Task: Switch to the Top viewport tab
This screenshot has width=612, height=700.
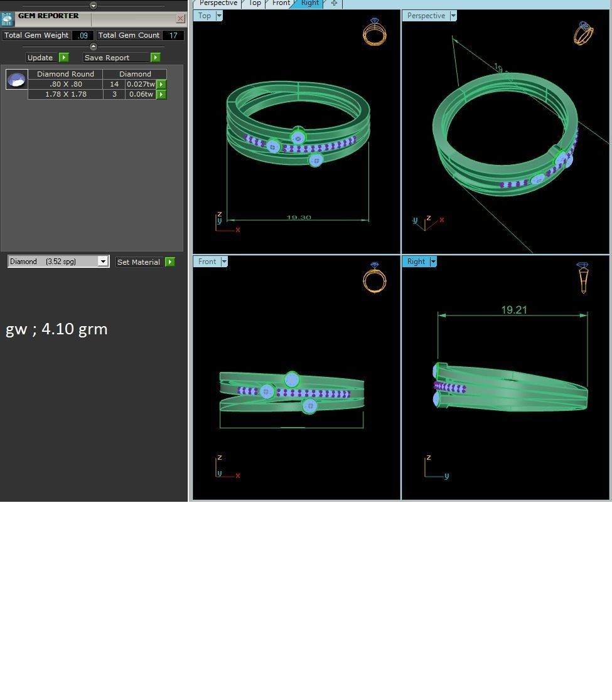Action: tap(255, 4)
